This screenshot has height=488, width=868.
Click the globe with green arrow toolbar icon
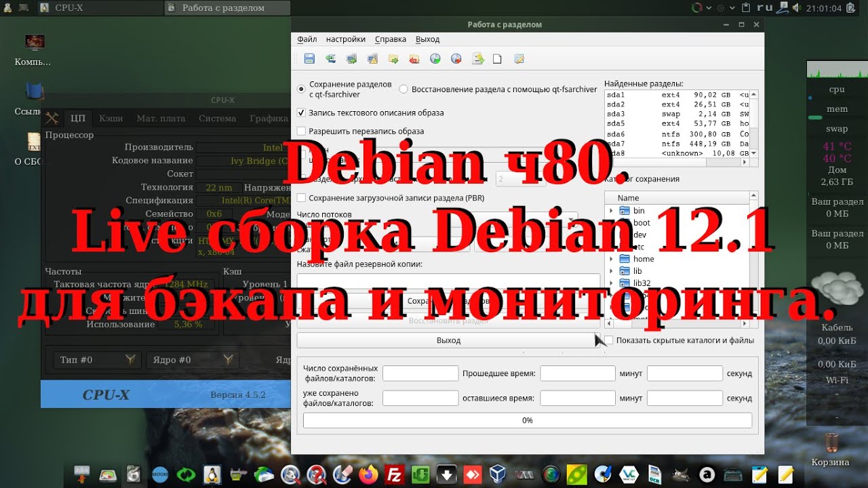(435, 59)
